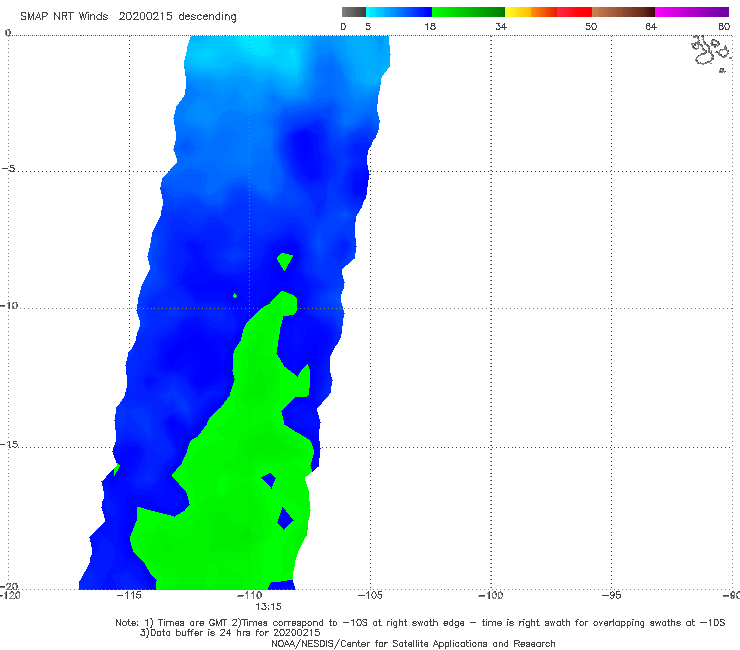
Task: Click the longitude axis label "-110"
Action: point(249,595)
